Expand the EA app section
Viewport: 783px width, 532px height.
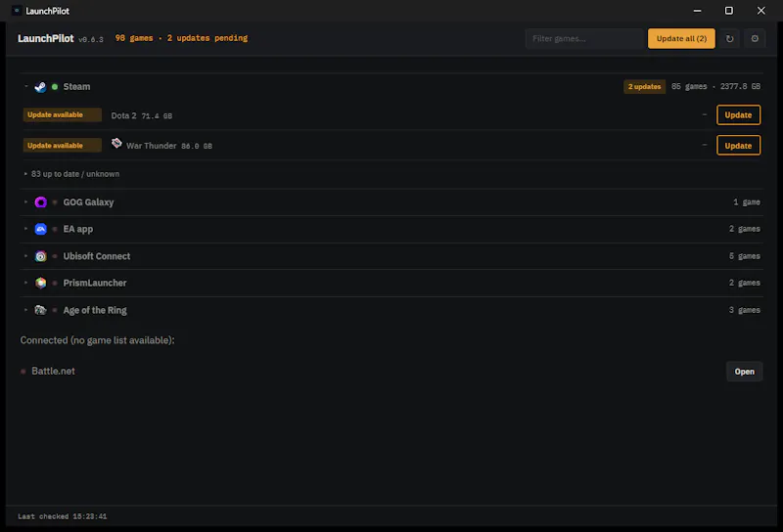[26, 229]
